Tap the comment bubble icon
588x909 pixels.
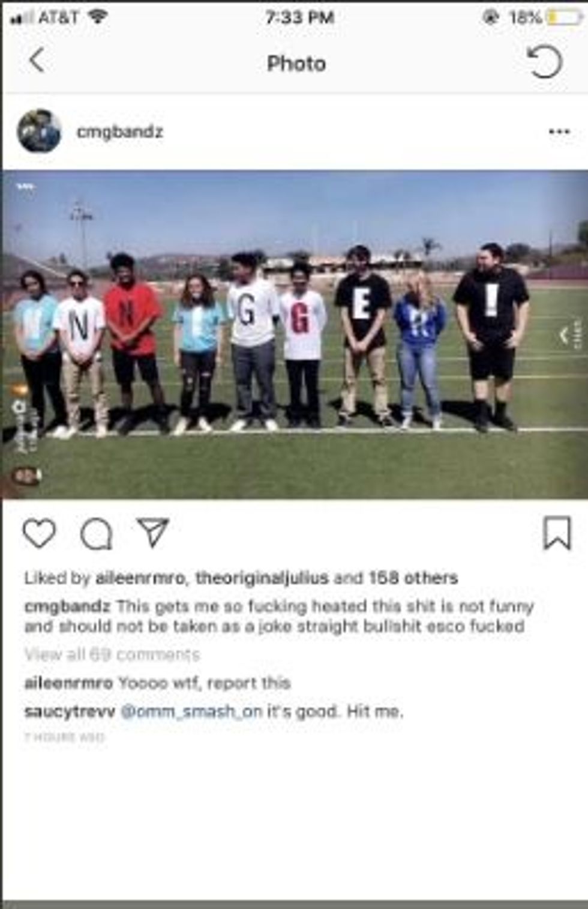click(x=97, y=534)
